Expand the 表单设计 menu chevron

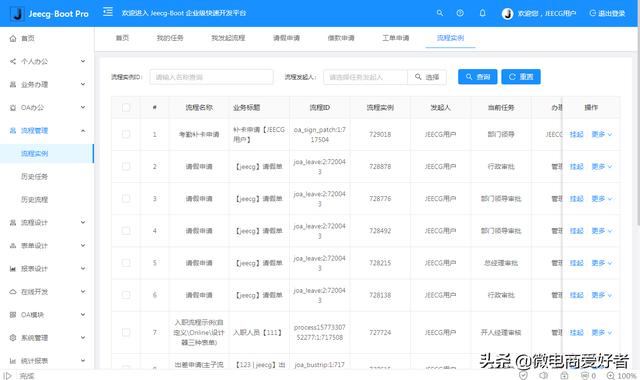coord(83,245)
